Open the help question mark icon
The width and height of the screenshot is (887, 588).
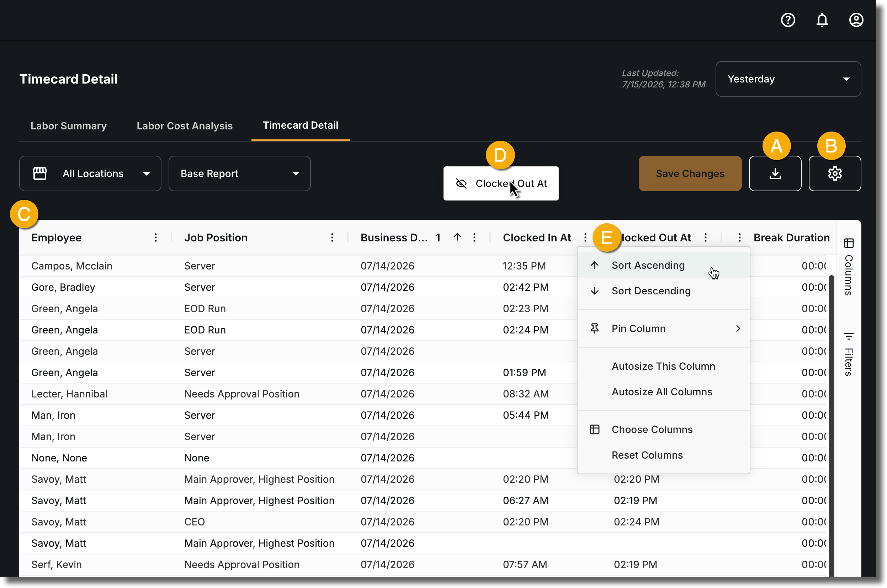tap(788, 20)
